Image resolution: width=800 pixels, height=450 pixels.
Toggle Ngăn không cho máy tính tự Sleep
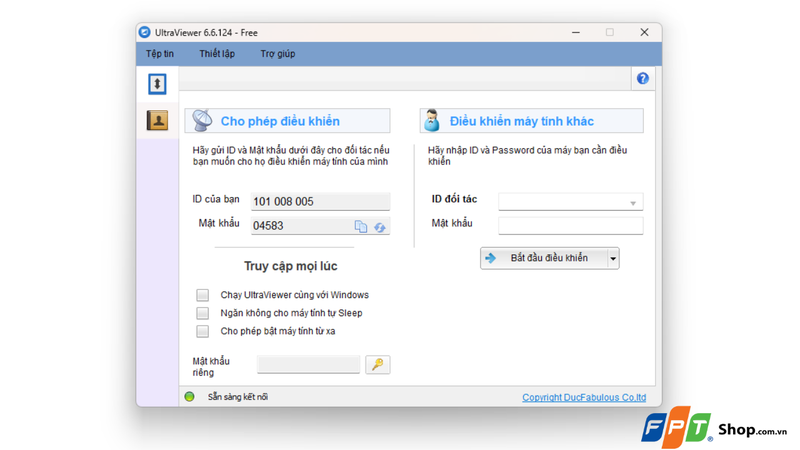tap(203, 313)
